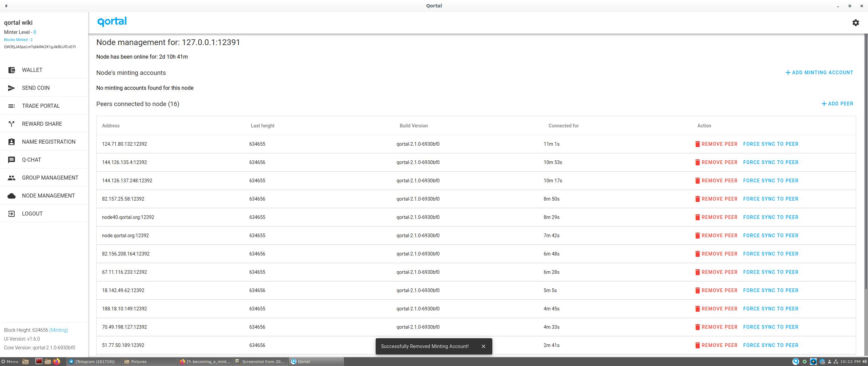Click the Trade Portal list icon
868x366 pixels.
click(x=12, y=106)
